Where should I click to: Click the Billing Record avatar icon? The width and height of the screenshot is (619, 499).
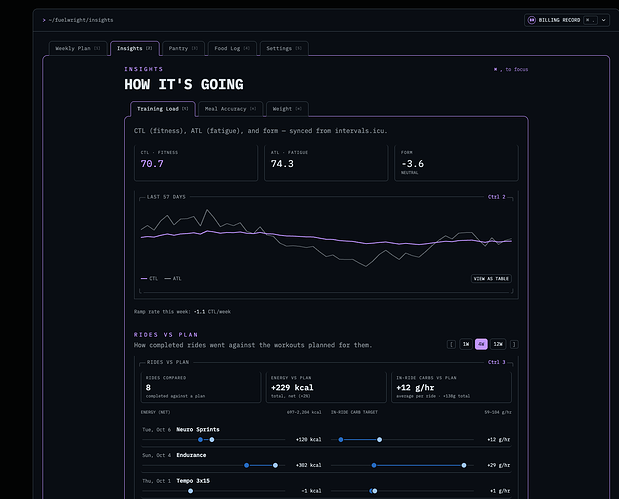click(531, 20)
